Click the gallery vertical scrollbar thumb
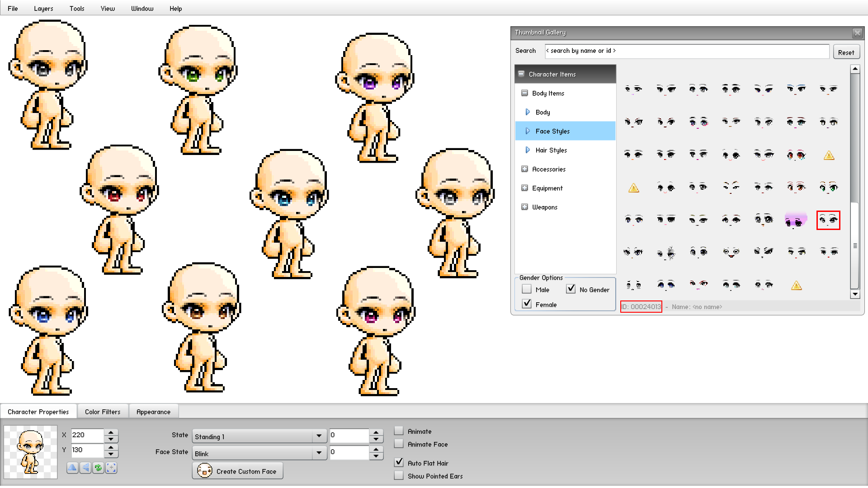Screen dimensions: 868x488 [x=855, y=245]
